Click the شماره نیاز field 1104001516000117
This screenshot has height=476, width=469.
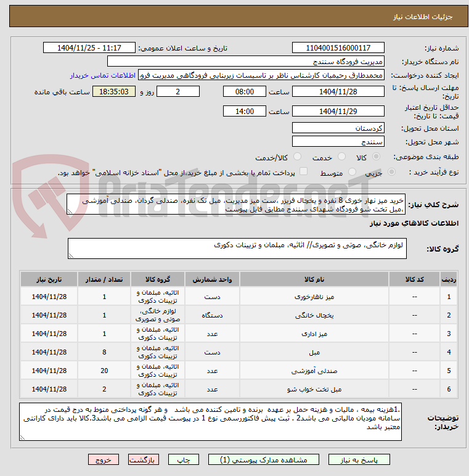pyautogui.click(x=338, y=47)
